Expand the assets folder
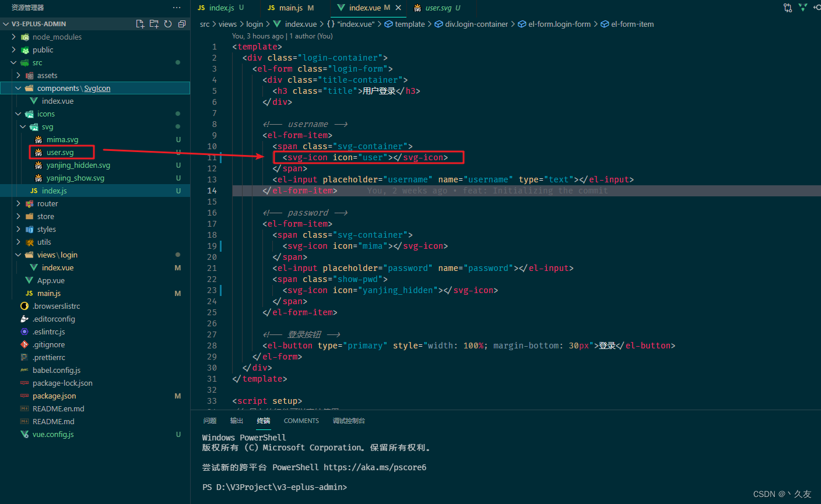This screenshot has width=821, height=504. tap(19, 75)
